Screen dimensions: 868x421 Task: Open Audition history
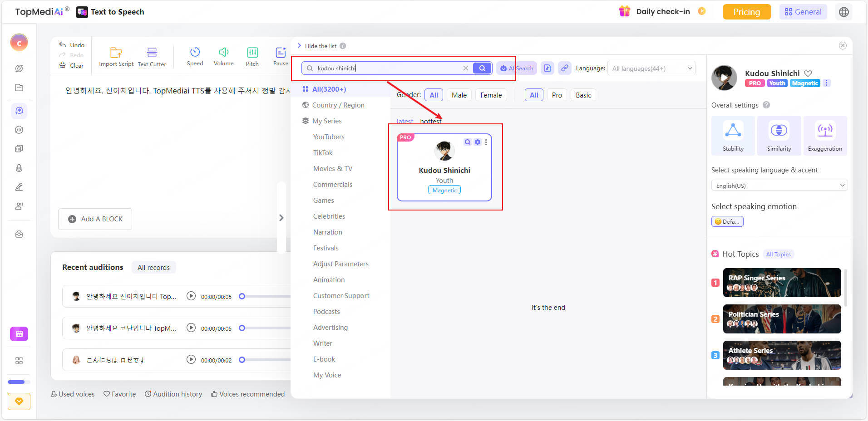(x=173, y=394)
